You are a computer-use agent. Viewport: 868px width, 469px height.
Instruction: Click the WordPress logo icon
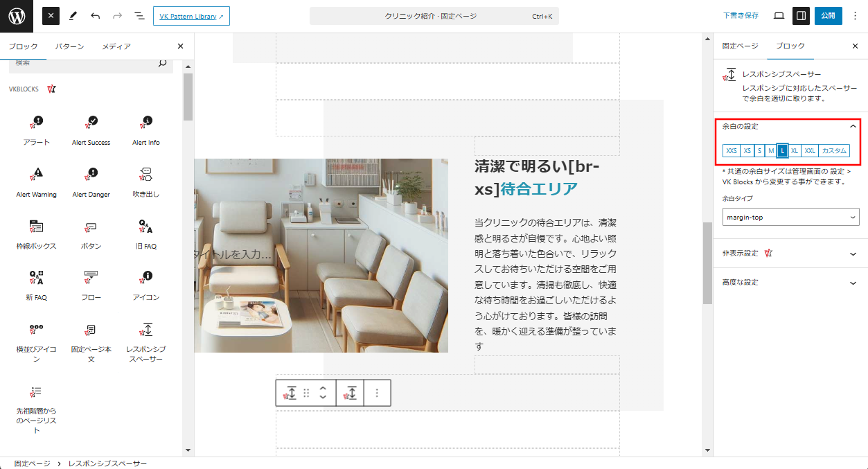(17, 16)
